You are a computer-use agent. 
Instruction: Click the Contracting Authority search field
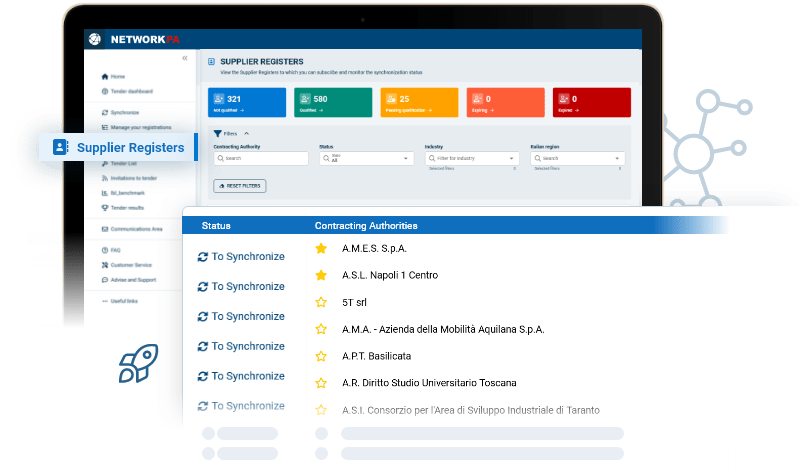pos(261,158)
